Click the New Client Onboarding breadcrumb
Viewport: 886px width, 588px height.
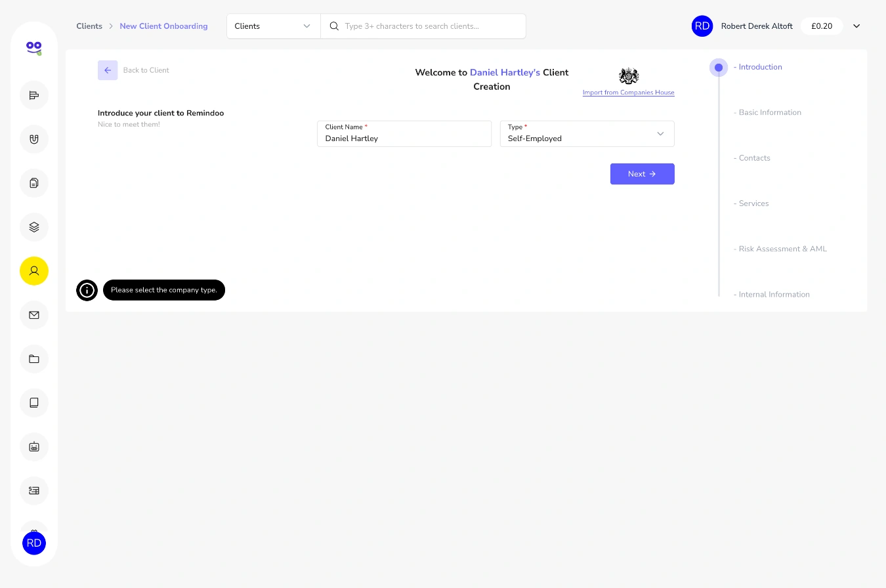tap(163, 26)
